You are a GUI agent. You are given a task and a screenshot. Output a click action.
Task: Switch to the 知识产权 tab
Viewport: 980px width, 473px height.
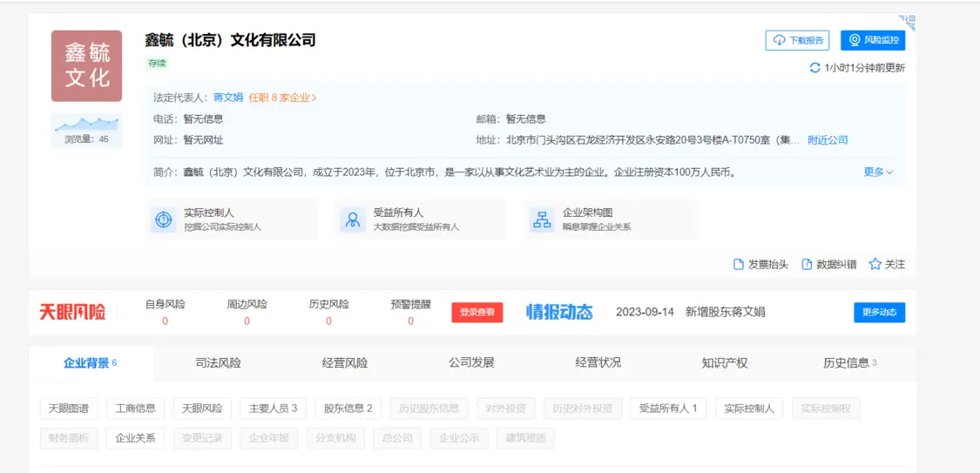[x=725, y=363]
